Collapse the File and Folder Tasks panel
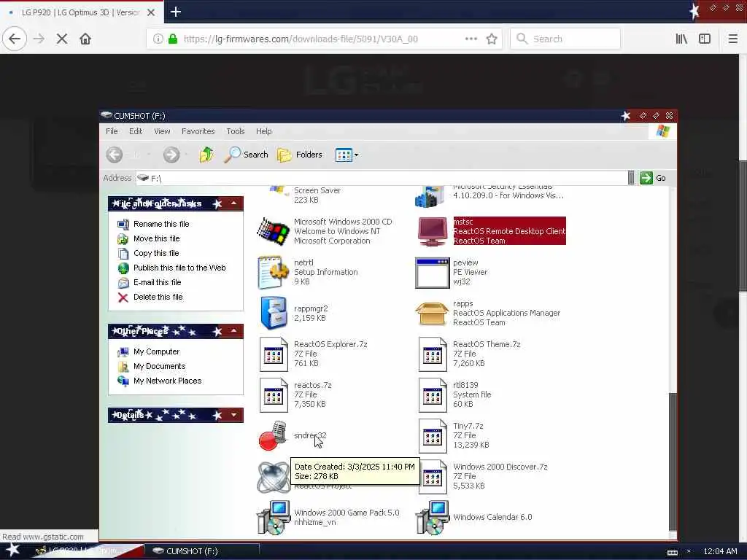Screen dimensions: 747x560 tap(234, 204)
